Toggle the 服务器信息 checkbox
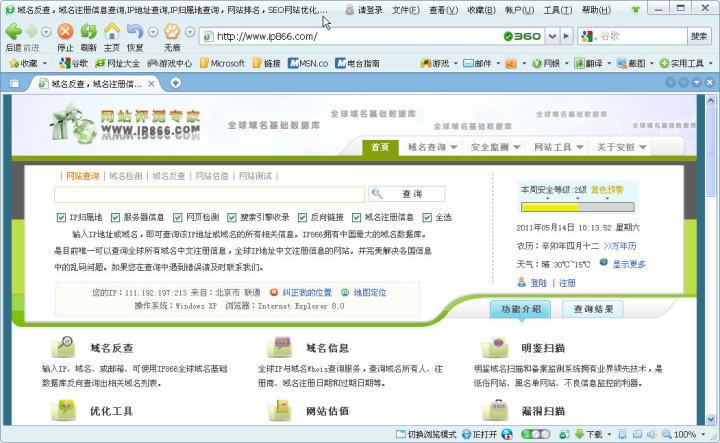This screenshot has height=443, width=720. tap(115, 217)
